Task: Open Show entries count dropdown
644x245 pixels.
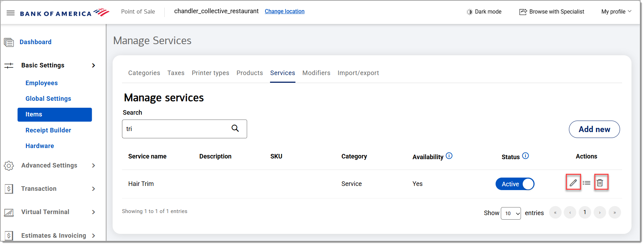Action: coord(511,213)
